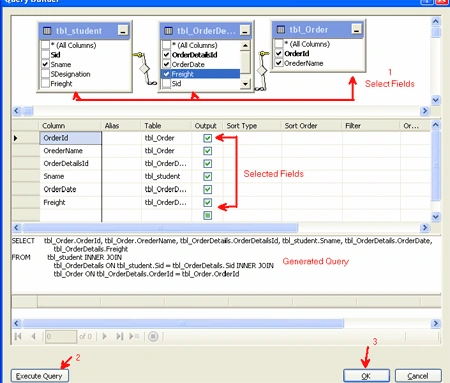The height and width of the screenshot is (383, 450).
Task: Click the Filter column header
Action: click(370, 126)
